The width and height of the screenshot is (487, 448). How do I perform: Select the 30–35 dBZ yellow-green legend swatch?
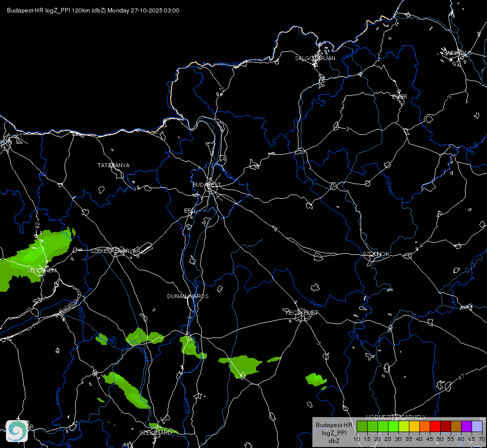coord(404,426)
